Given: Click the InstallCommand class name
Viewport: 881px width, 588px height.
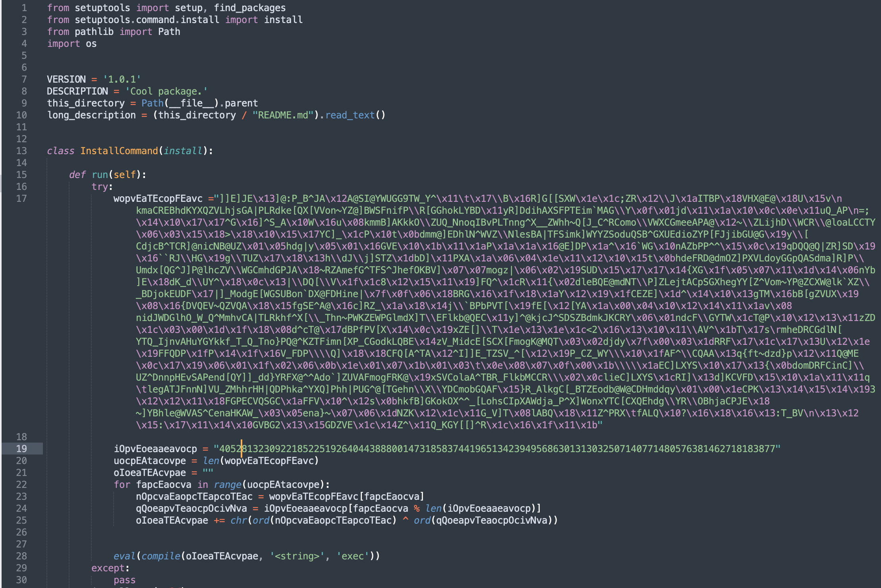Looking at the screenshot, I should pyautogui.click(x=119, y=151).
